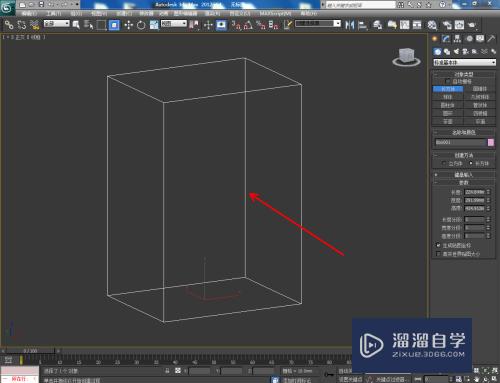Switch to the Hierarchy panel tab

457,39
